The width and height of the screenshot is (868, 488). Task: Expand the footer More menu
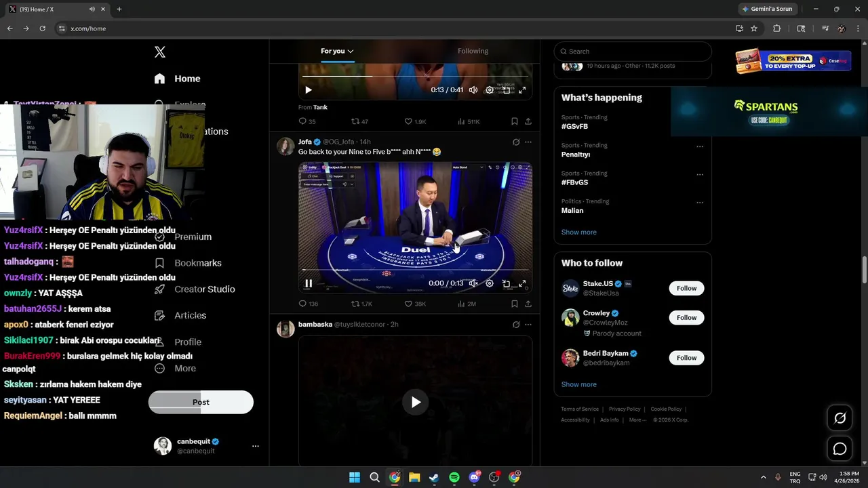pyautogui.click(x=637, y=420)
